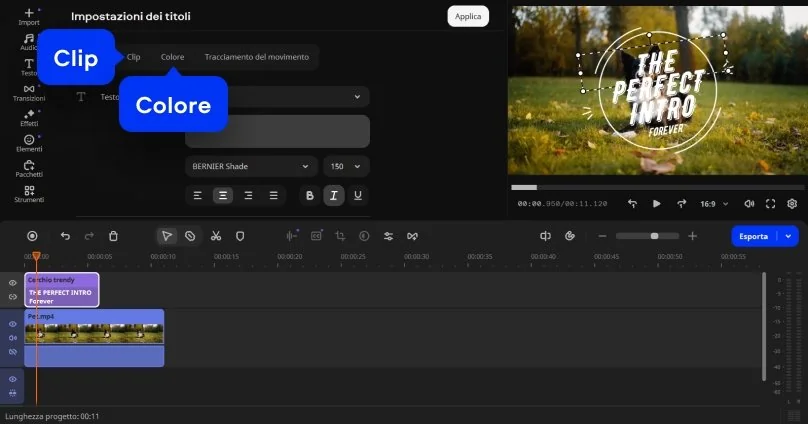
Task: Open the 16:9 aspect ratio dropdown
Action: tap(713, 203)
